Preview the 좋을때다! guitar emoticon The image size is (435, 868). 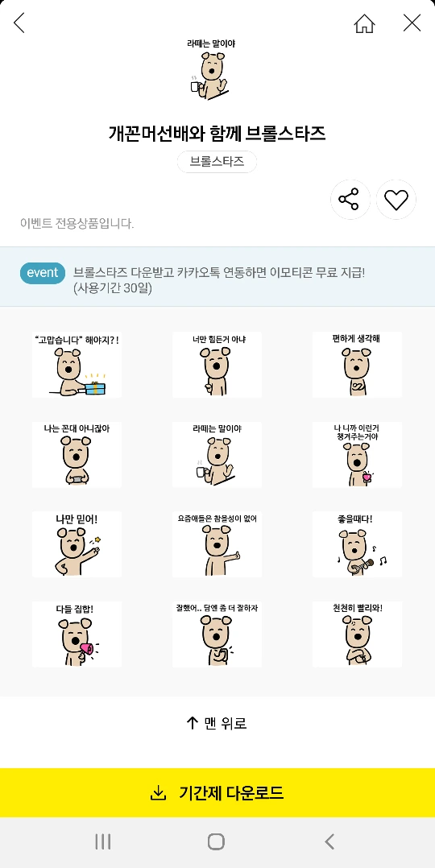pos(358,544)
